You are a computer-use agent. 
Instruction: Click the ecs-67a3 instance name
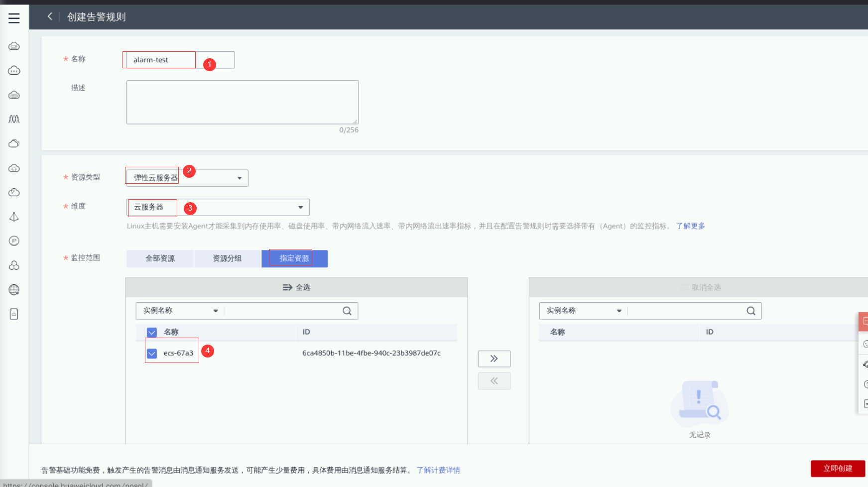(x=178, y=353)
